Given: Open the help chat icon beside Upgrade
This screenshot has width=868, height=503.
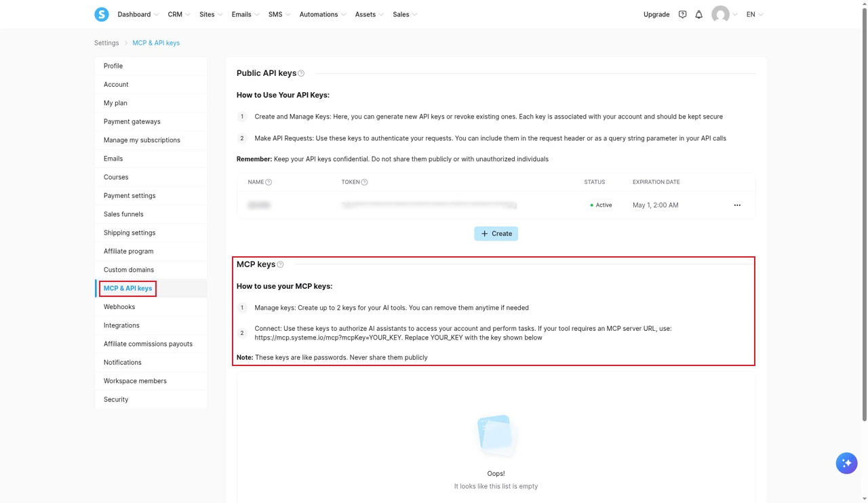Looking at the screenshot, I should coord(682,14).
